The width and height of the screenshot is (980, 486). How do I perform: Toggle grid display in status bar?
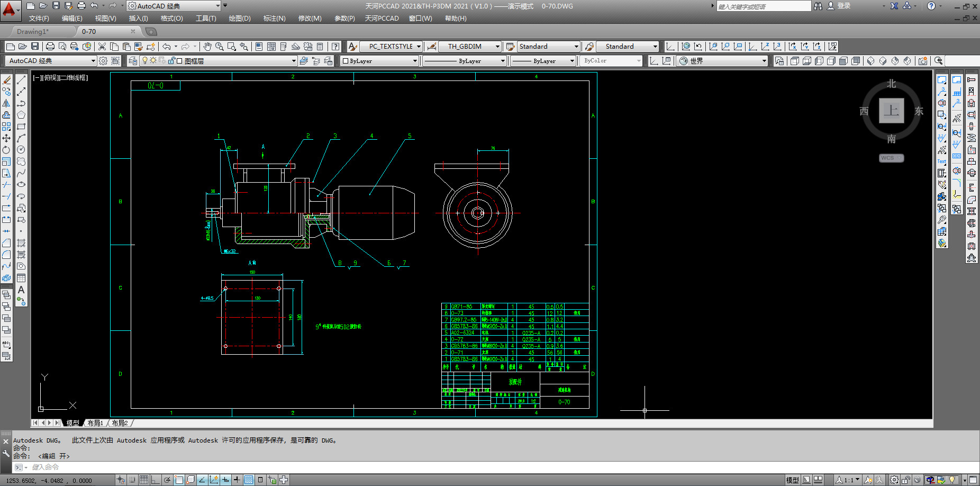click(x=143, y=480)
